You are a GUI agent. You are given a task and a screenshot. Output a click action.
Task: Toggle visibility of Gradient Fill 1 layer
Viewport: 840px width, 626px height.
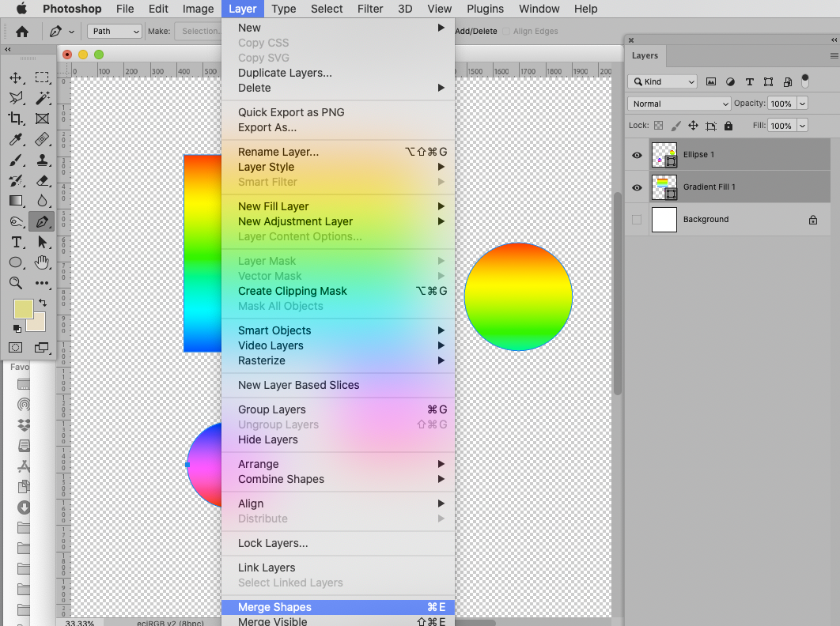(x=637, y=187)
